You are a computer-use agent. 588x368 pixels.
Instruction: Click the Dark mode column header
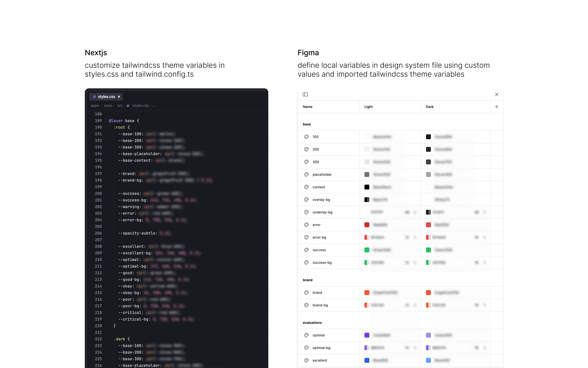point(430,107)
